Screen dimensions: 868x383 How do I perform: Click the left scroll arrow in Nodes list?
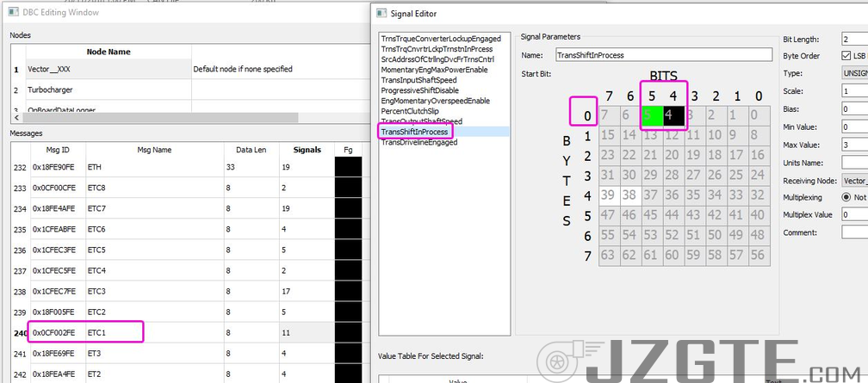click(x=15, y=117)
